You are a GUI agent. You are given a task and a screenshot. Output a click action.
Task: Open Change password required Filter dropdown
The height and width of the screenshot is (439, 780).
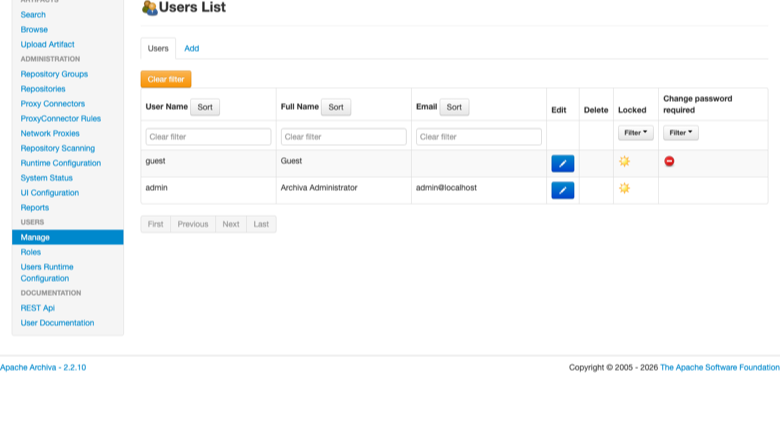tap(681, 133)
